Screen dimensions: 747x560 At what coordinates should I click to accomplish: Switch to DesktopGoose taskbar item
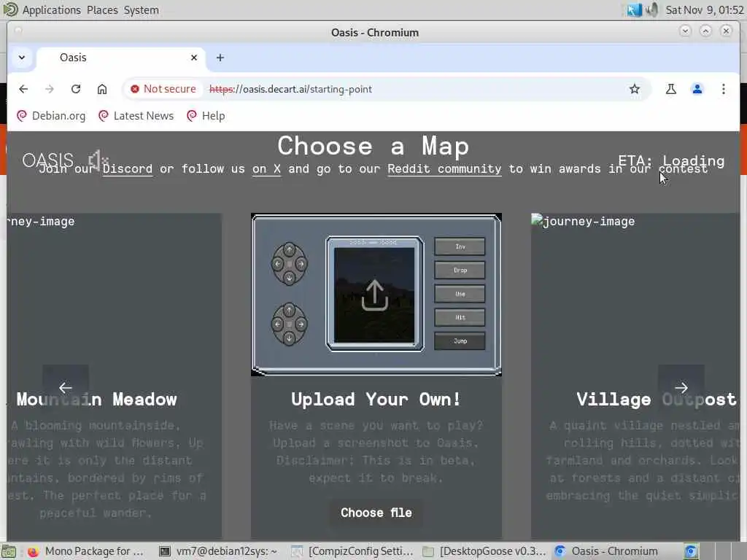tap(484, 551)
